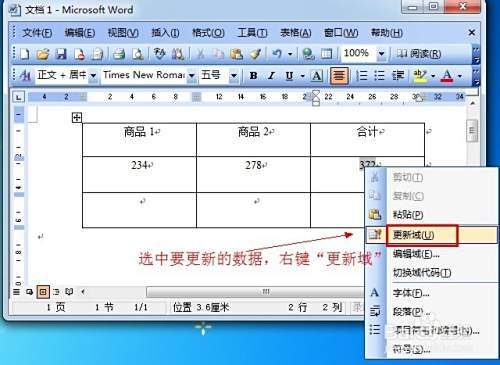Expand the style dropdown showing 正文 + 居中
The height and width of the screenshot is (365, 500).
point(93,76)
